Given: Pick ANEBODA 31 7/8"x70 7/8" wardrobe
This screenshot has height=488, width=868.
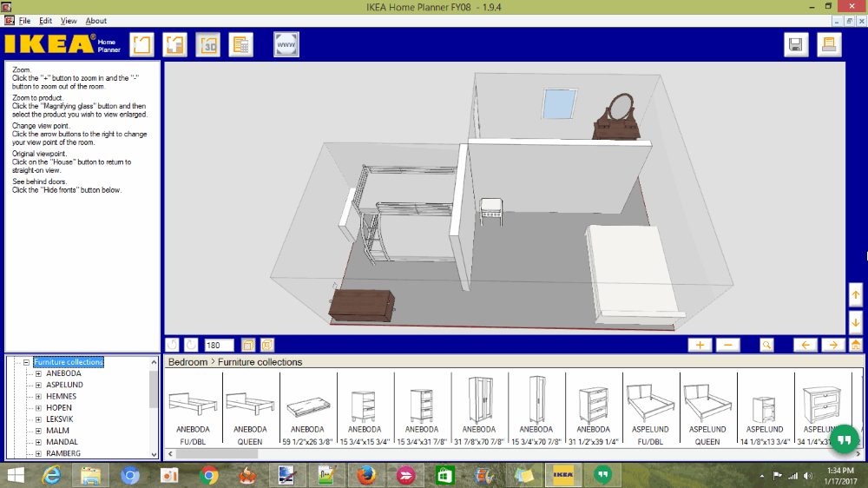Looking at the screenshot, I should pyautogui.click(x=479, y=410).
